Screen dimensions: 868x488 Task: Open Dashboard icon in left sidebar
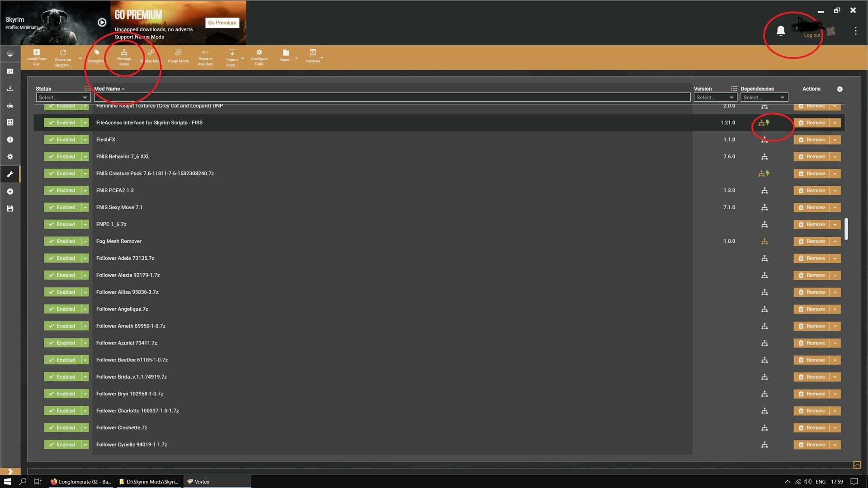(10, 54)
